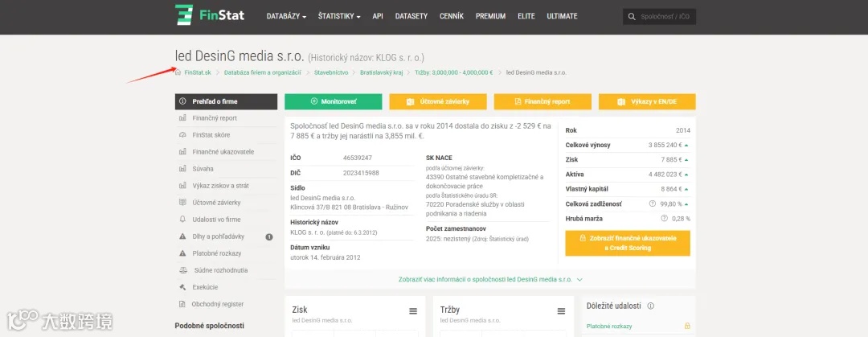Screen dimensions: 868x337
Task: Click the FinStat logo
Action: [x=209, y=15]
